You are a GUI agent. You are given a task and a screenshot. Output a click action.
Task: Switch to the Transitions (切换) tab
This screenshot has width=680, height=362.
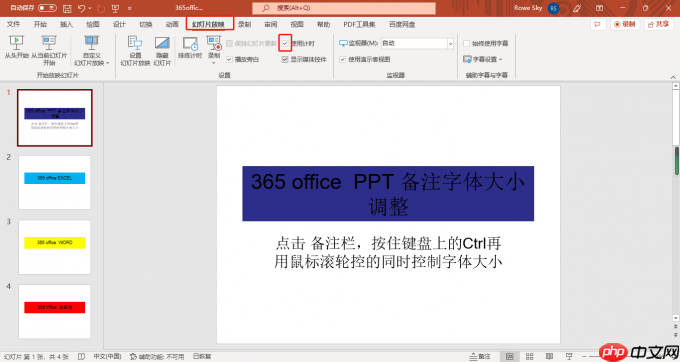146,24
